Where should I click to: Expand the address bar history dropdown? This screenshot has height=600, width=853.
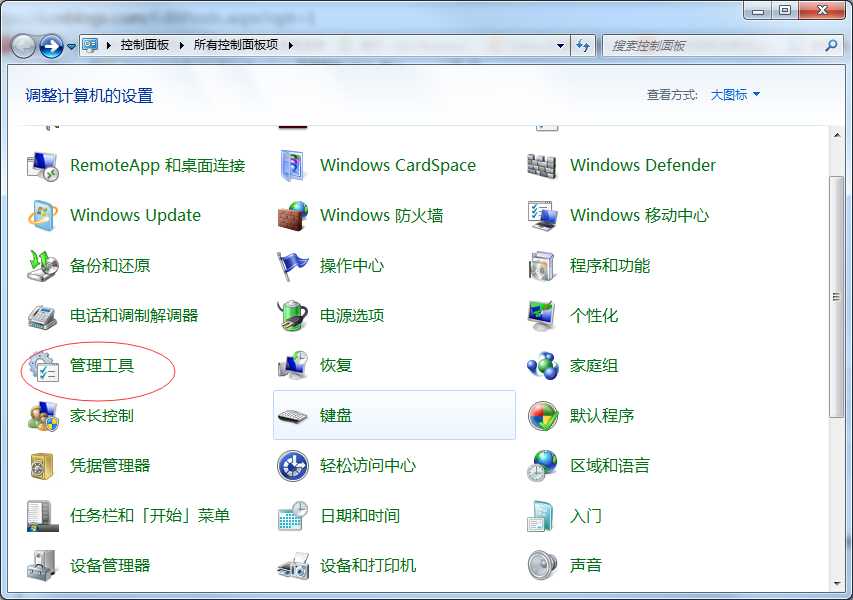tap(560, 46)
